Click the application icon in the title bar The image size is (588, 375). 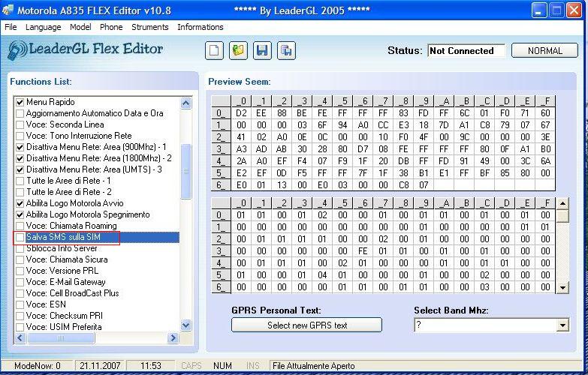point(8,10)
